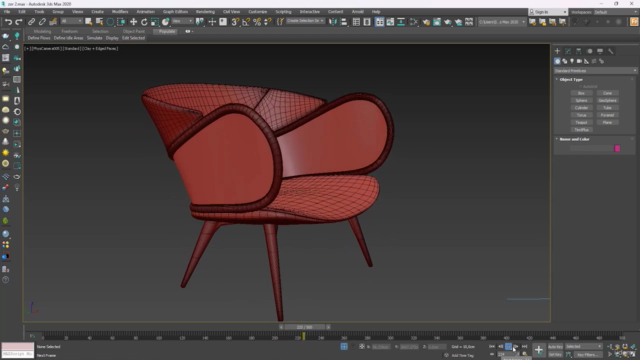Toggle the Angle Snap icon
The height and width of the screenshot is (360, 640).
click(x=246, y=22)
